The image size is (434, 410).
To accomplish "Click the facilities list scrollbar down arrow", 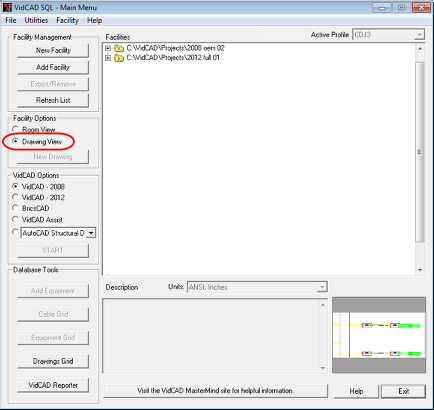I will (x=420, y=270).
